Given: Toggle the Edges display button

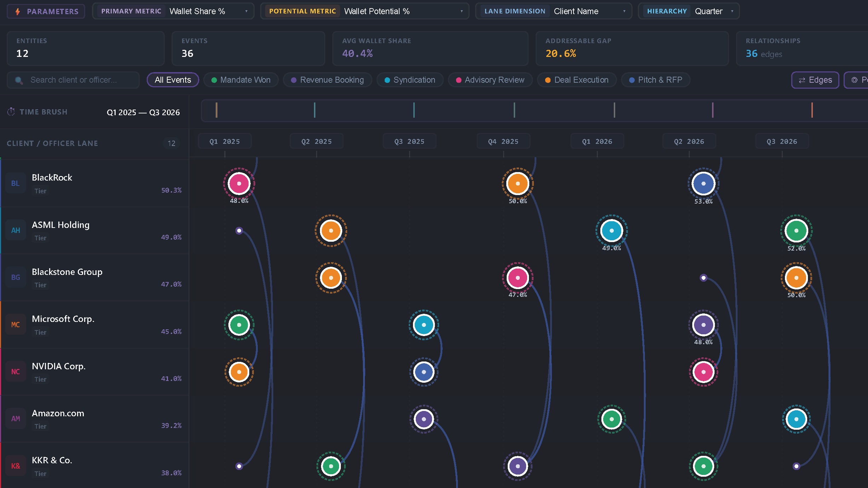Looking at the screenshot, I should 815,80.
